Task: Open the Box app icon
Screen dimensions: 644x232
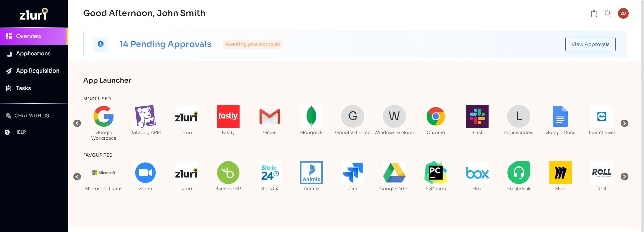Action: (x=477, y=173)
